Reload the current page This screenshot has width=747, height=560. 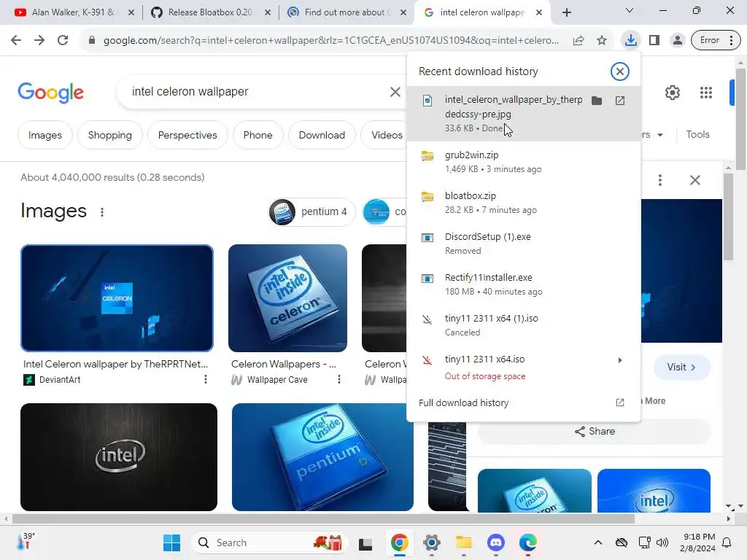click(x=63, y=40)
